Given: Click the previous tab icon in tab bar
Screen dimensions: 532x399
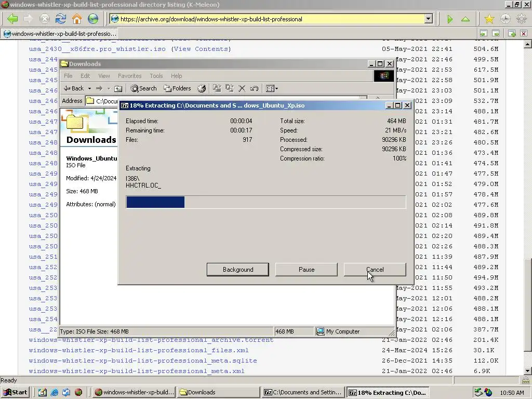Looking at the screenshot, I should tap(484, 33).
